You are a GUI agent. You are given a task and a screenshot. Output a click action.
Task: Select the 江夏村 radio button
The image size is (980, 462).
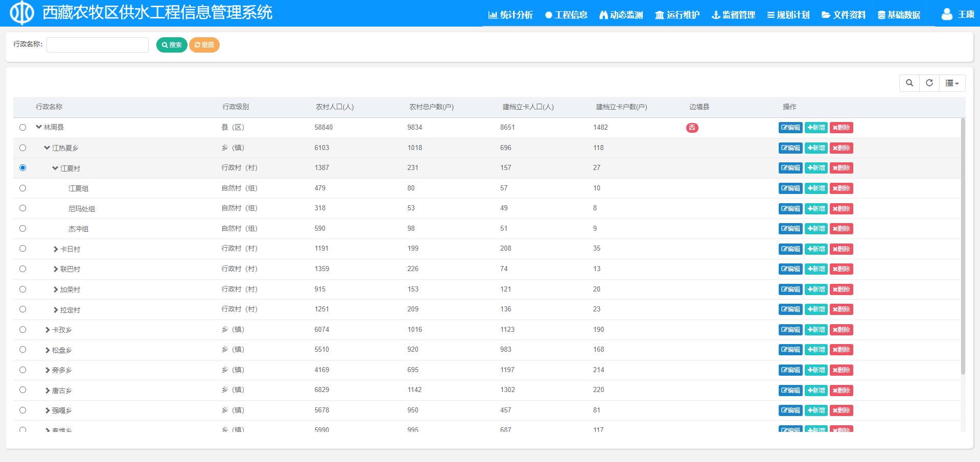(22, 168)
